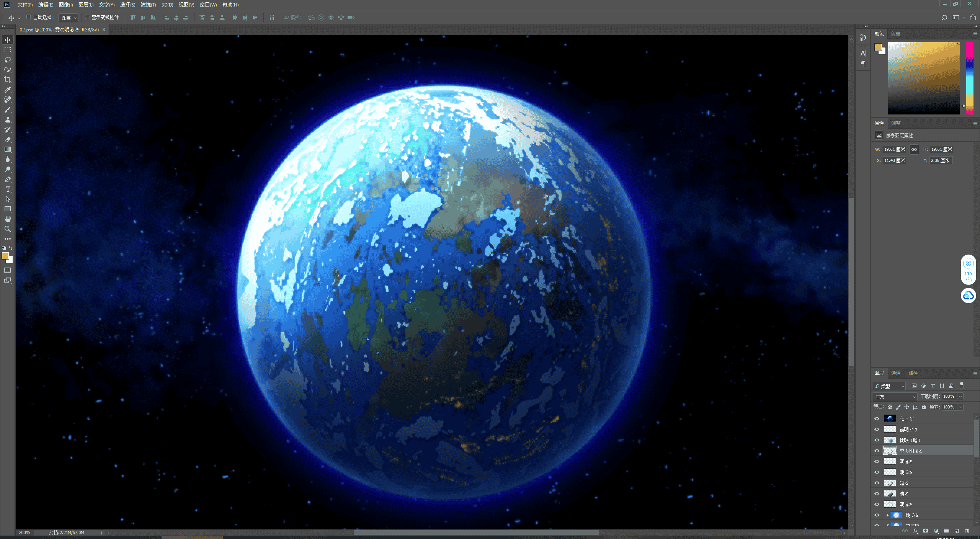Select the Rectangular Marquee tool

[x=8, y=50]
